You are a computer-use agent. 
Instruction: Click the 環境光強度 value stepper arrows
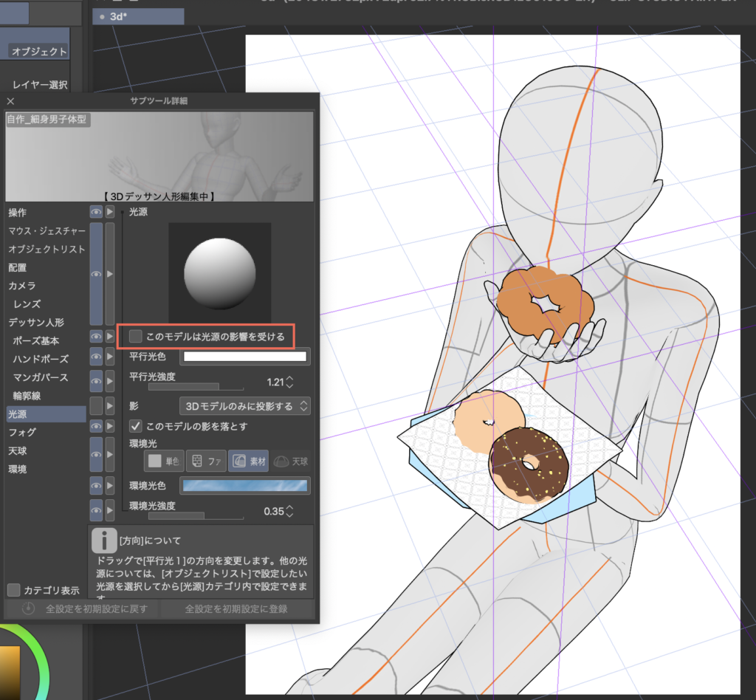tap(289, 511)
